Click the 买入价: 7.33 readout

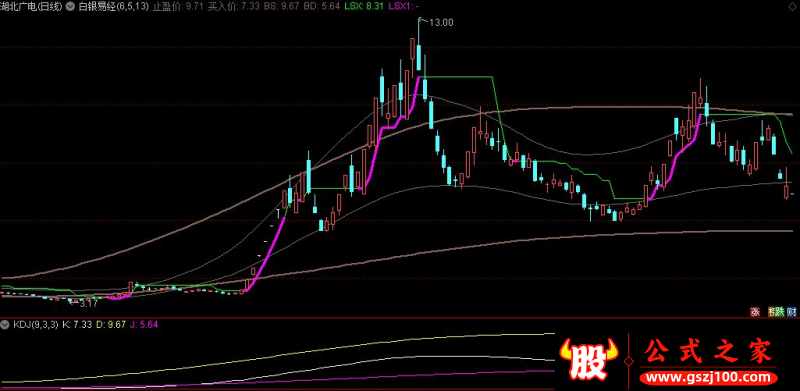point(235,6)
